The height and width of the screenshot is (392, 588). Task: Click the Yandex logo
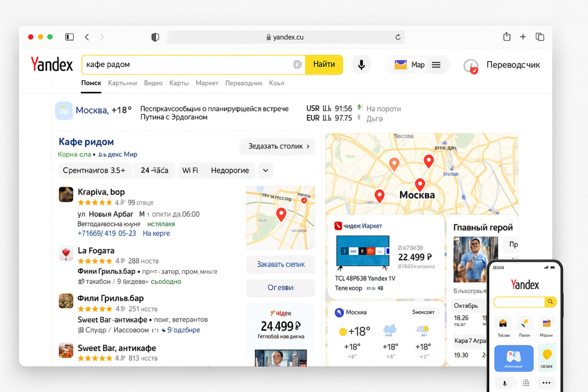(x=51, y=64)
